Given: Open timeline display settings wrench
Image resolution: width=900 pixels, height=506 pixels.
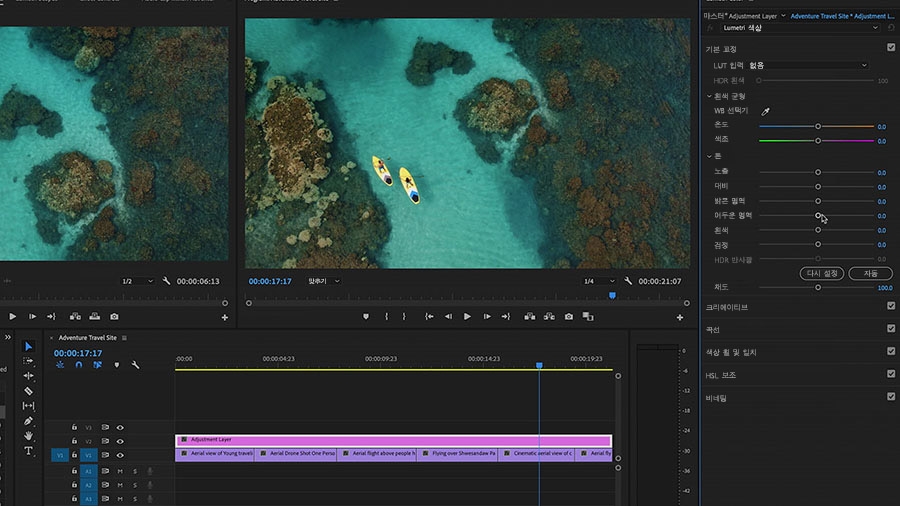Looking at the screenshot, I should click(135, 365).
